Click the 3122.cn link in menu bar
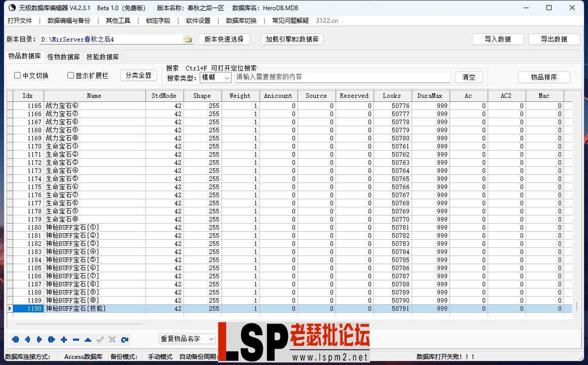This screenshot has height=365, width=588. [326, 21]
